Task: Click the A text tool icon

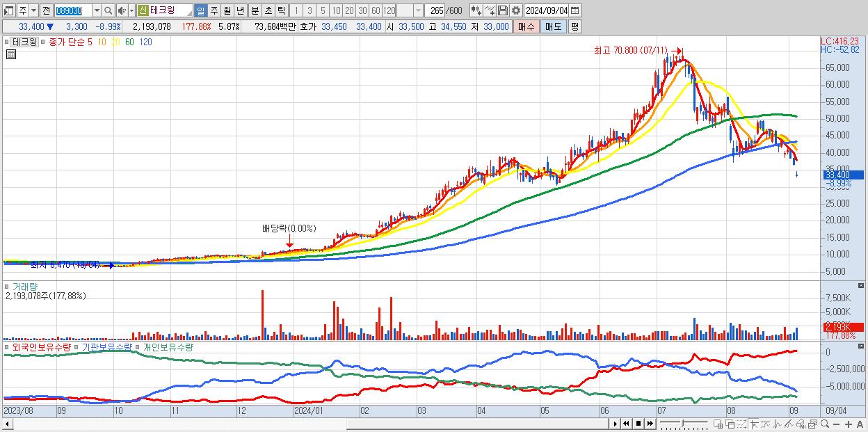Action: 860,424
